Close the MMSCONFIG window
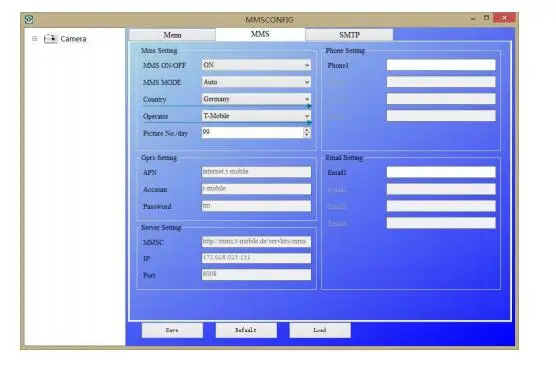This screenshot has height=365, width=556. 504,18
